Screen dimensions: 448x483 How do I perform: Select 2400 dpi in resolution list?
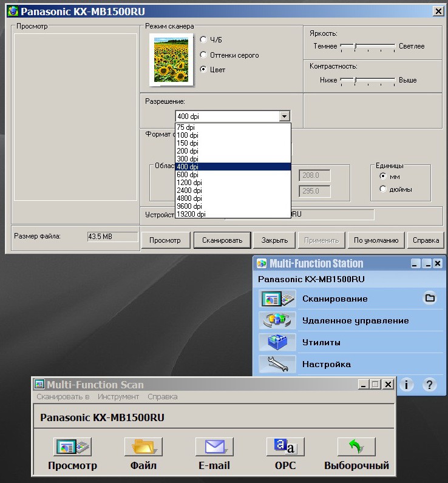click(233, 191)
